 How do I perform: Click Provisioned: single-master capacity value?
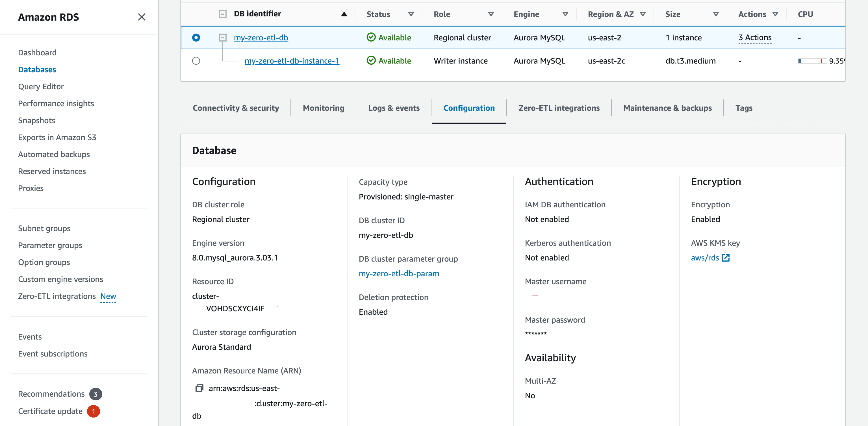[x=406, y=197]
